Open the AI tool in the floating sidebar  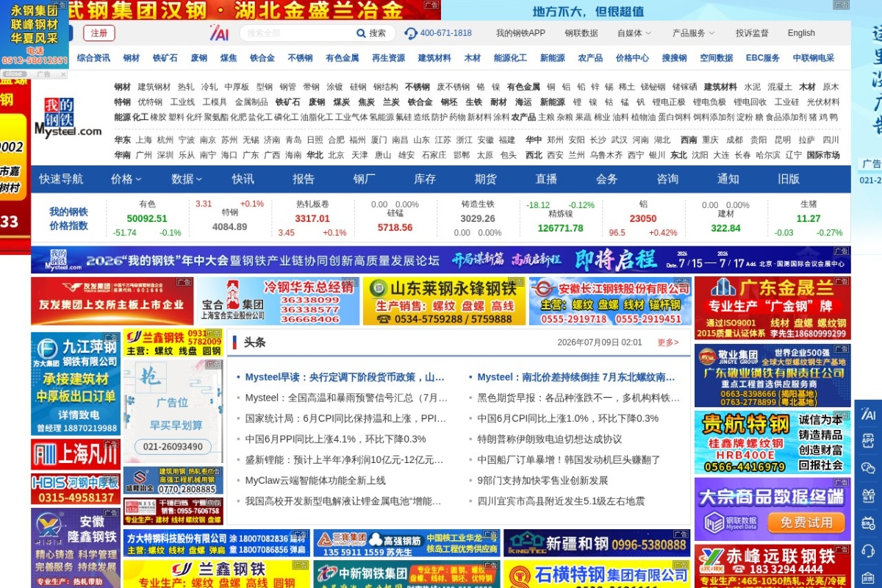pos(868,415)
